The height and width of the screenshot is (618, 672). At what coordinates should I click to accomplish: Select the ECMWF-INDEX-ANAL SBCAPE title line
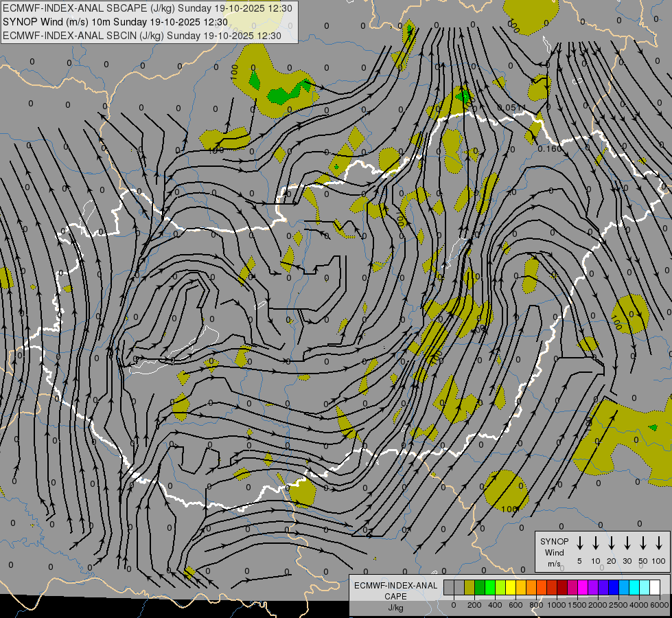pos(148,8)
